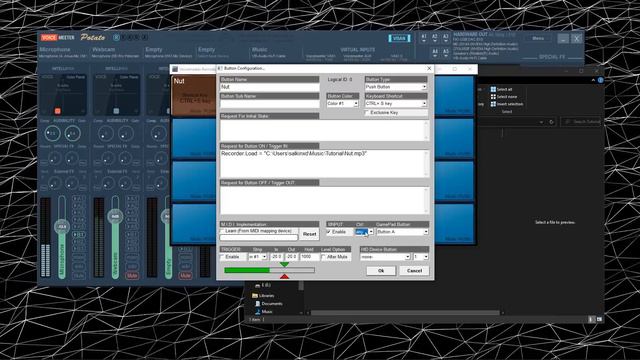Click Cancel in Button Configuration
This screenshot has width=640, height=360.
click(414, 271)
